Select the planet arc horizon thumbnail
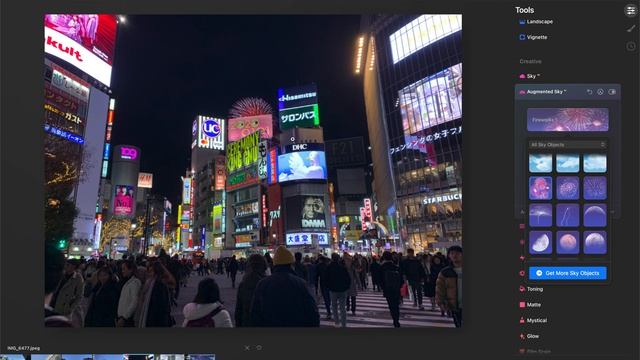This screenshot has height=360, width=640. 595,215
